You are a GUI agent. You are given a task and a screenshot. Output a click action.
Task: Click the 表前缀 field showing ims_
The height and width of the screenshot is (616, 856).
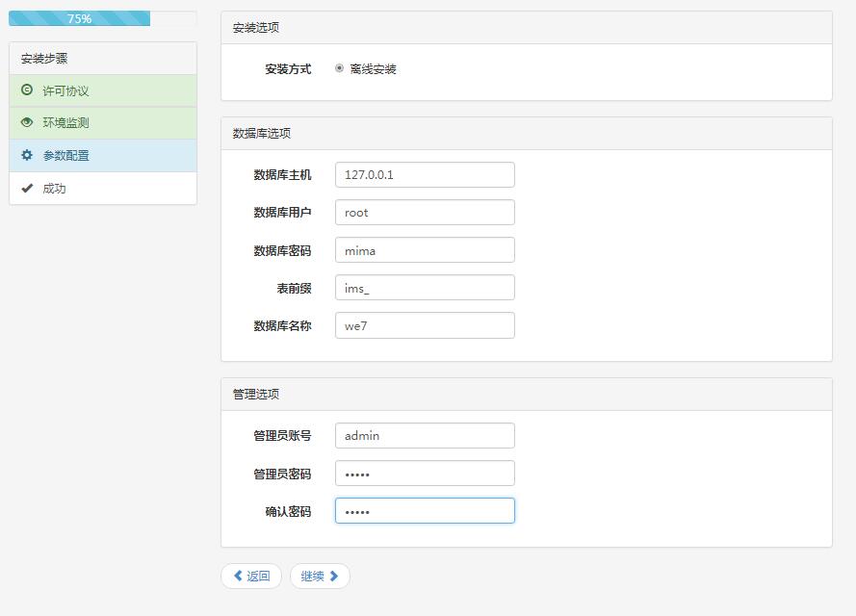coord(425,288)
